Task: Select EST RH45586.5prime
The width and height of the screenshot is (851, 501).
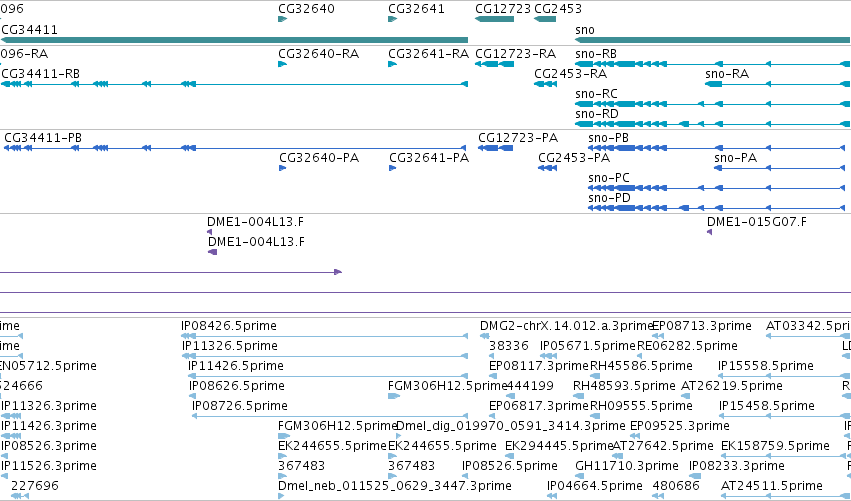Action: tap(641, 366)
